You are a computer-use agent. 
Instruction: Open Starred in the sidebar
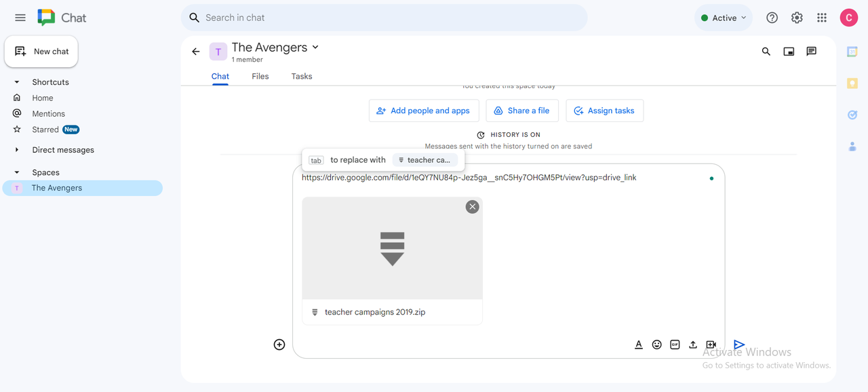tap(45, 130)
